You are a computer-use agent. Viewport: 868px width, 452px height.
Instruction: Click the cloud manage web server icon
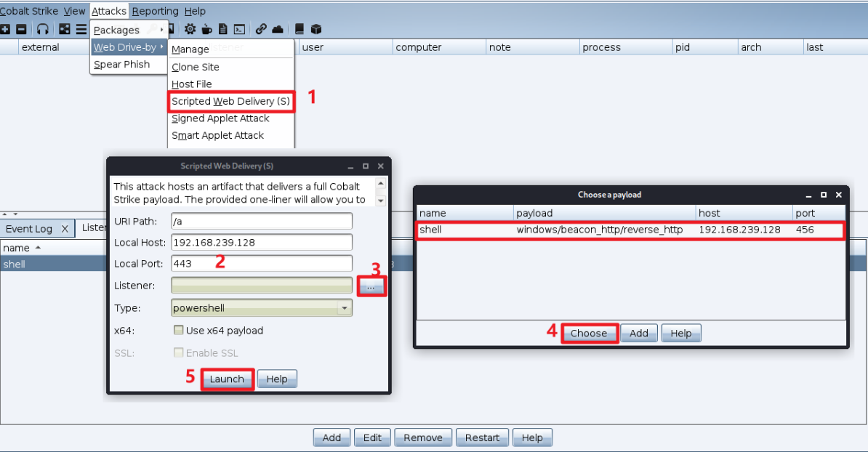click(x=278, y=29)
